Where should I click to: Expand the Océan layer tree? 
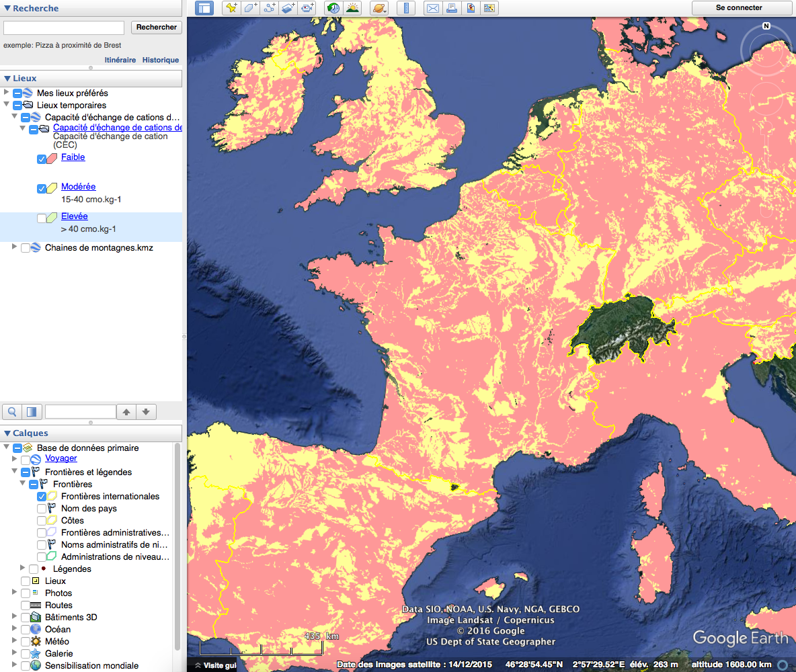(14, 628)
